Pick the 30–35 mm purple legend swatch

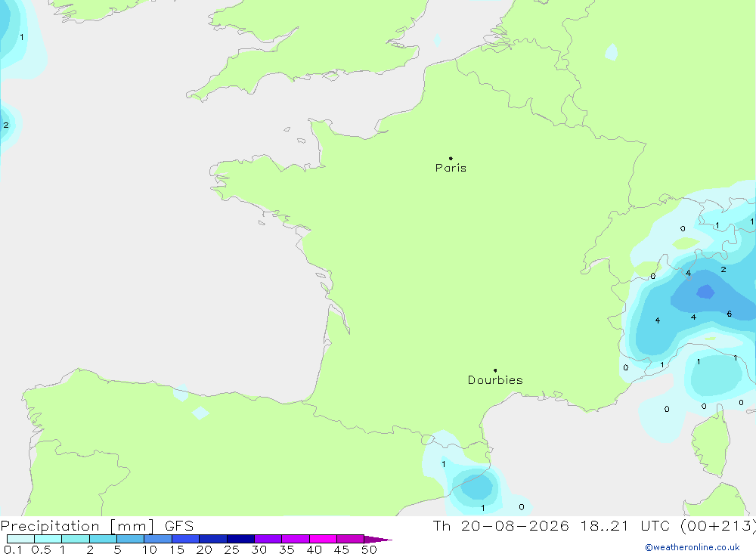[x=268, y=539]
